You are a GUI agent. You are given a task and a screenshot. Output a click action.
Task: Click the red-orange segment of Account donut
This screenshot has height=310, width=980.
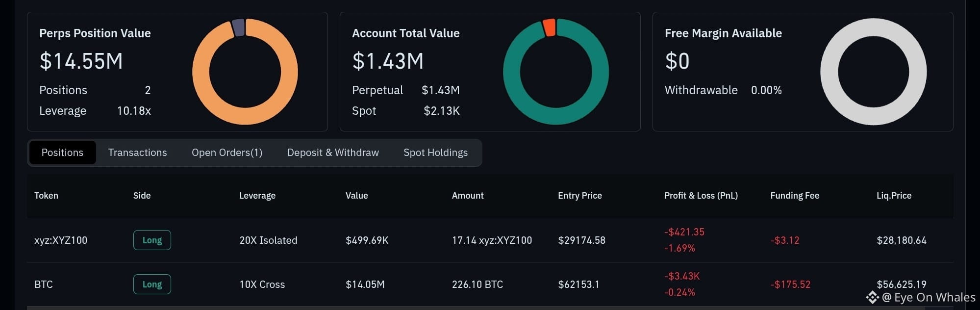(x=550, y=27)
